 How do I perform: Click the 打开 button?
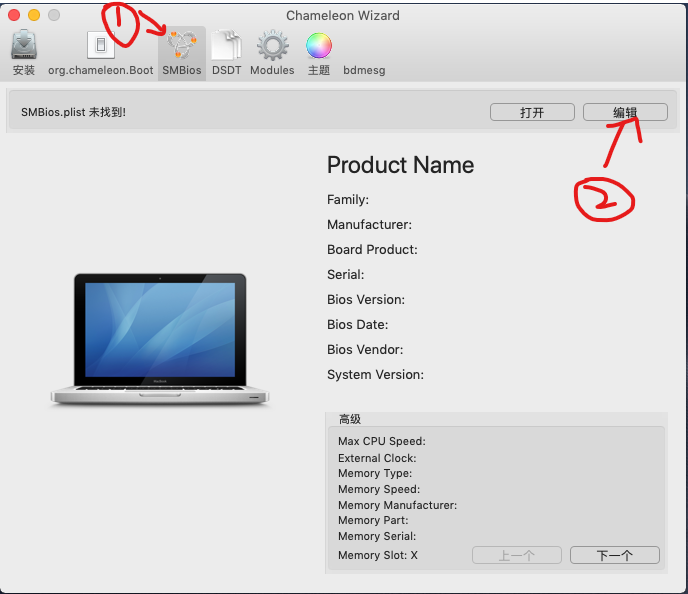tap(532, 112)
